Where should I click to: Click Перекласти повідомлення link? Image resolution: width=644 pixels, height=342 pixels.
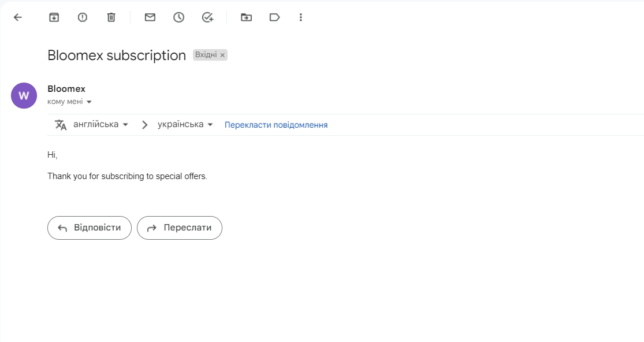(x=276, y=125)
